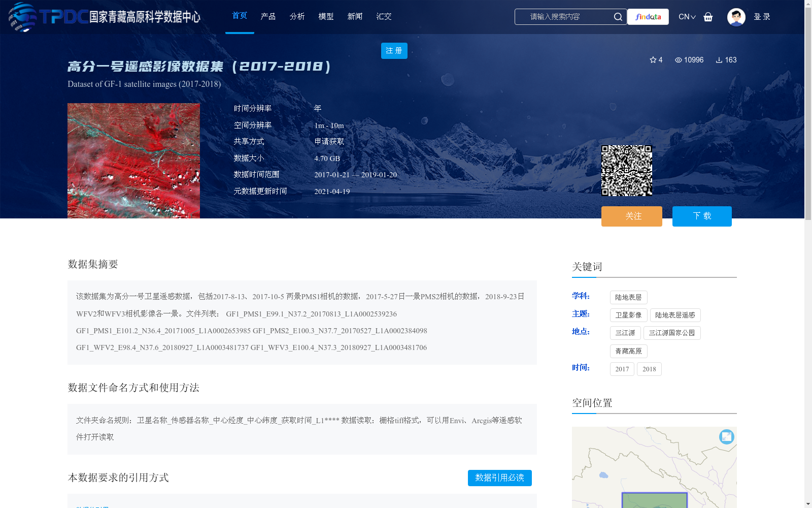Click the 申请获取 sharing method value

(x=329, y=142)
